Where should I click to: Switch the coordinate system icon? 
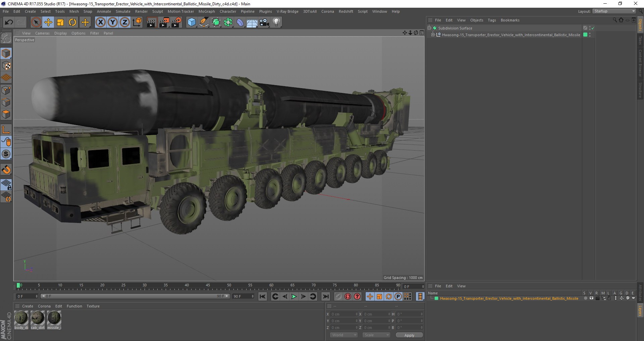[137, 22]
